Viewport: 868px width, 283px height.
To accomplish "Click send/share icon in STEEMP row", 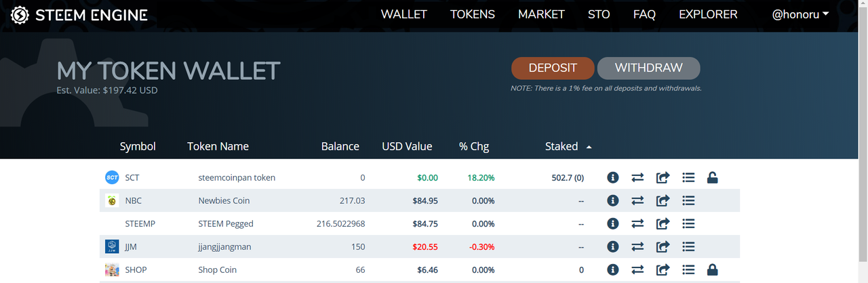I will [x=663, y=223].
